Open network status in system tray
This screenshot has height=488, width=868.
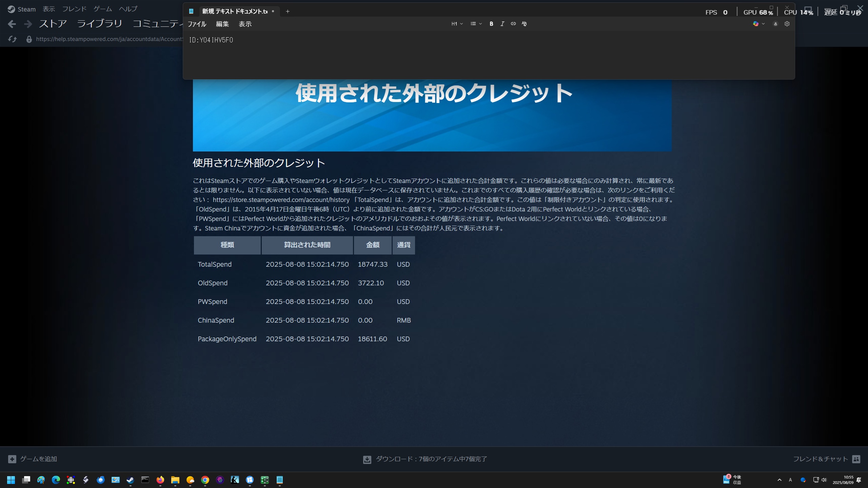point(816,480)
